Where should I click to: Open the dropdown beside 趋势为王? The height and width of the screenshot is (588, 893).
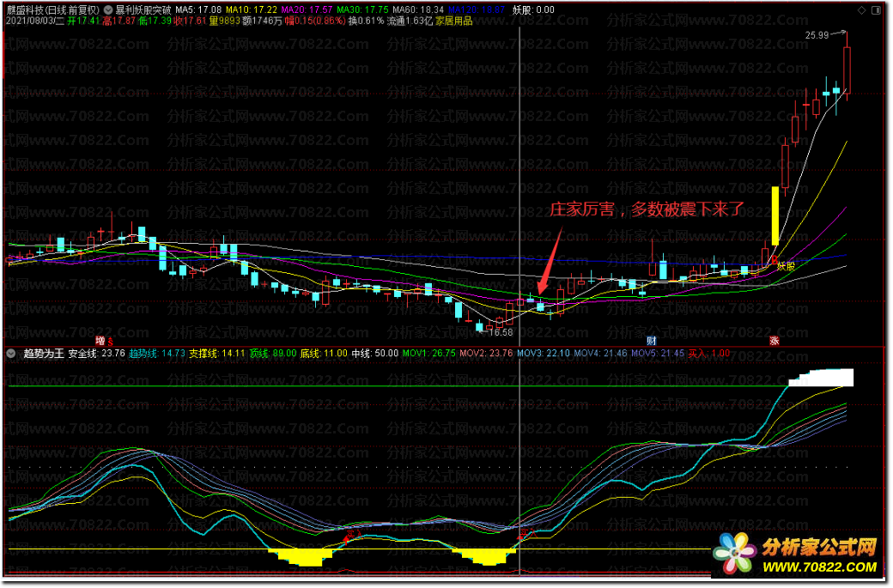[x=11, y=354]
